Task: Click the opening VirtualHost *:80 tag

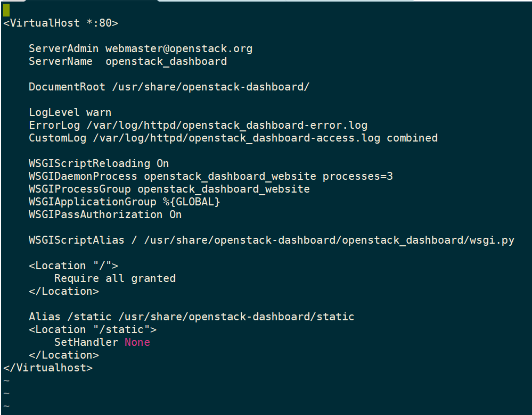Action: pyautogui.click(x=61, y=23)
